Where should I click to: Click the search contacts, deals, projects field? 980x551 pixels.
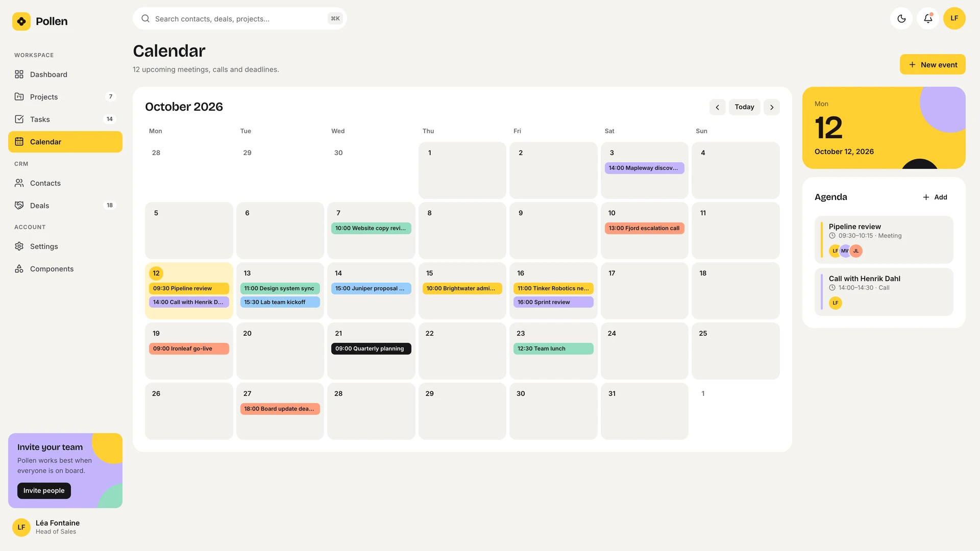pyautogui.click(x=240, y=18)
